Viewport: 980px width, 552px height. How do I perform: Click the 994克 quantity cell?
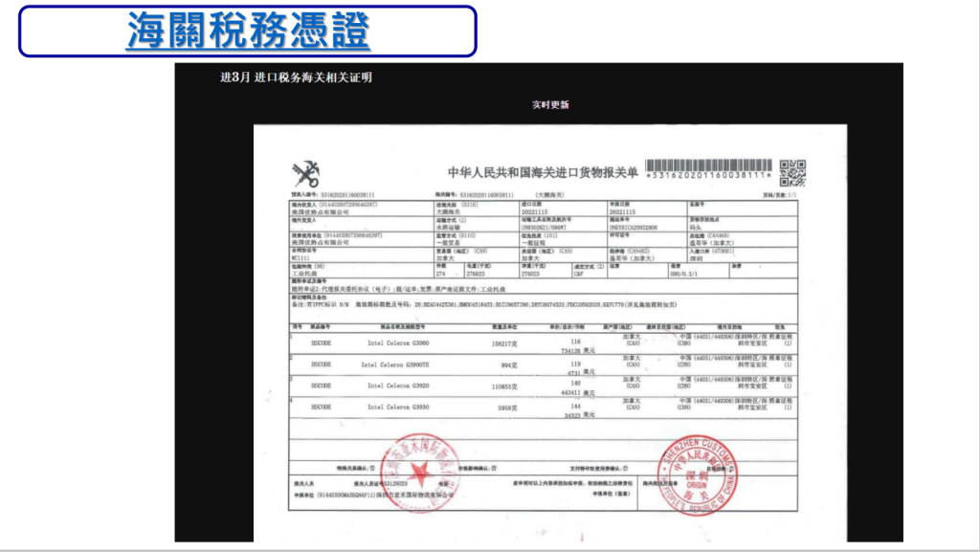pos(507,365)
